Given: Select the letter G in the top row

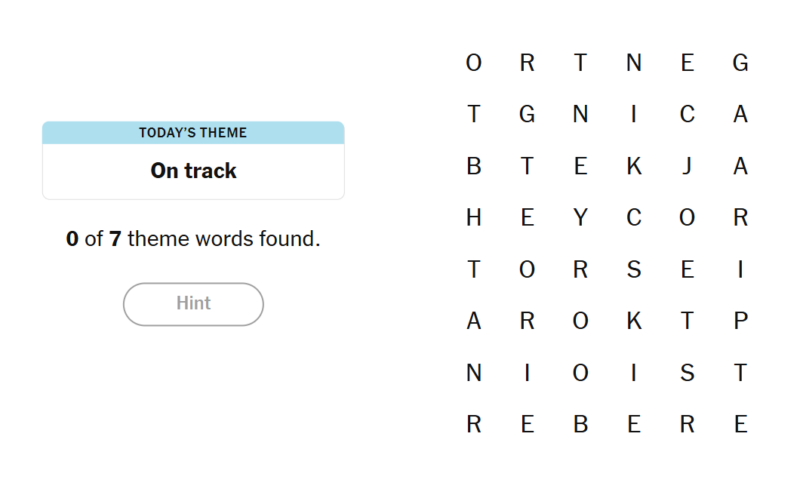Looking at the screenshot, I should click(740, 64).
